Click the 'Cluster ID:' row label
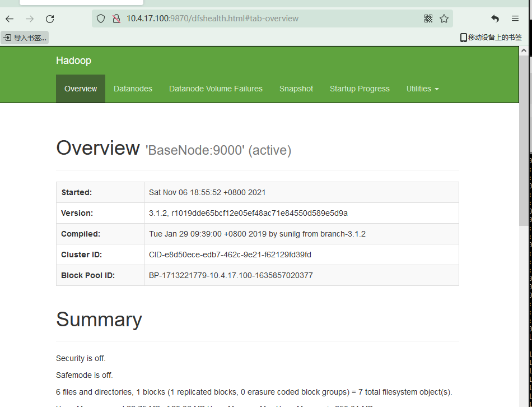The width and height of the screenshot is (532, 407). pos(81,255)
